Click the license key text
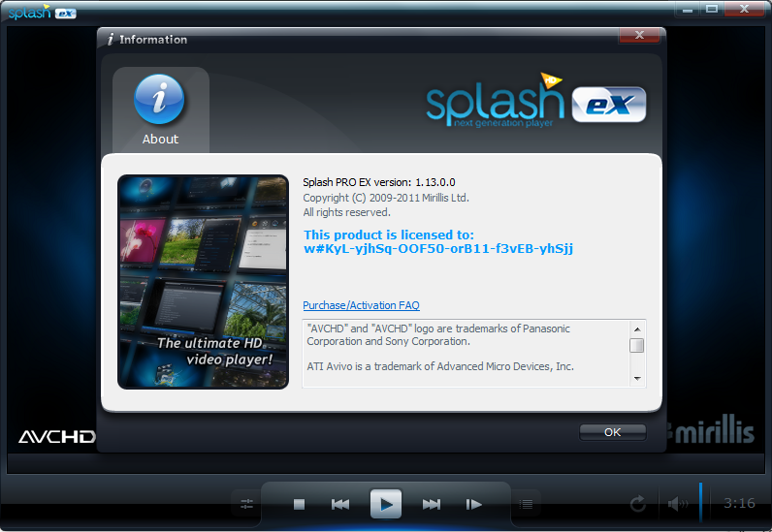The width and height of the screenshot is (772, 532). tap(438, 248)
